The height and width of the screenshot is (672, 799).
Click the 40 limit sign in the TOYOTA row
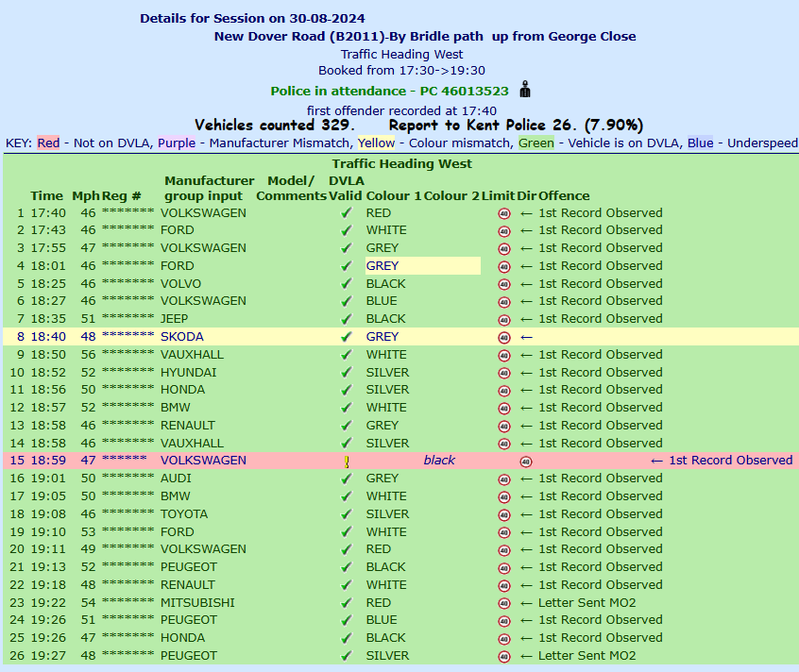pyautogui.click(x=504, y=515)
